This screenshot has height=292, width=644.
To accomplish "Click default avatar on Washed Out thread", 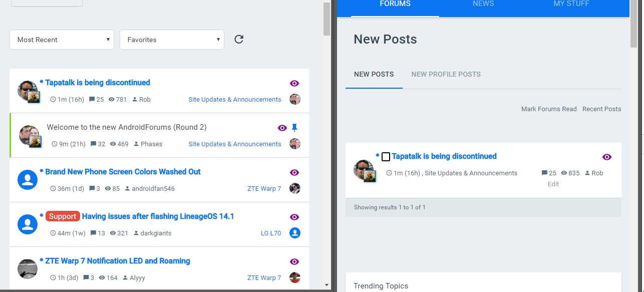I will (28, 180).
